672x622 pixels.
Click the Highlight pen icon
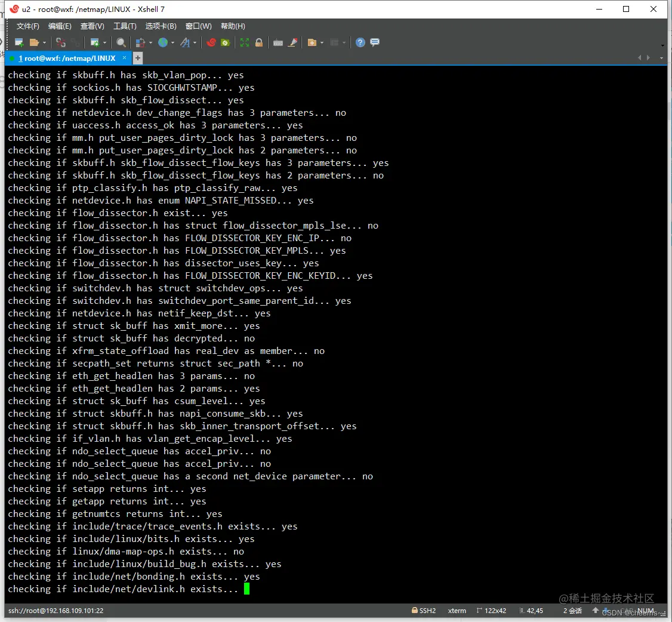(x=292, y=42)
